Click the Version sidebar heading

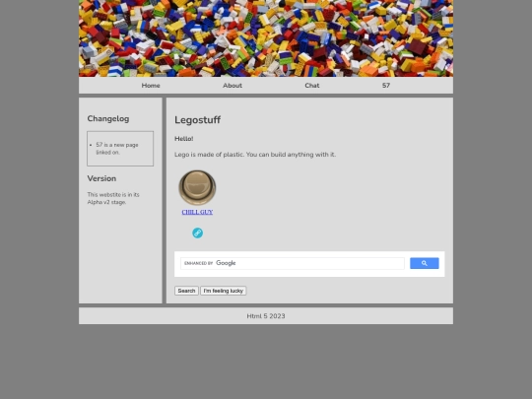click(x=101, y=178)
